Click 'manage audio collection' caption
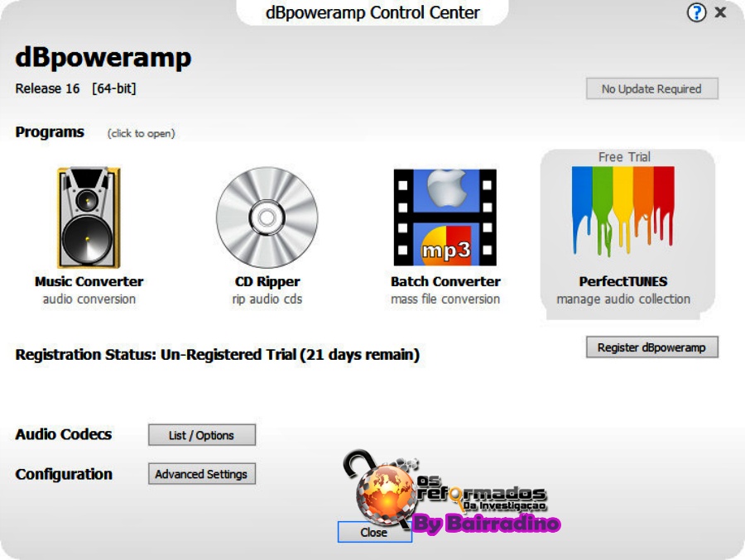Screen dimensions: 745x560 623,299
